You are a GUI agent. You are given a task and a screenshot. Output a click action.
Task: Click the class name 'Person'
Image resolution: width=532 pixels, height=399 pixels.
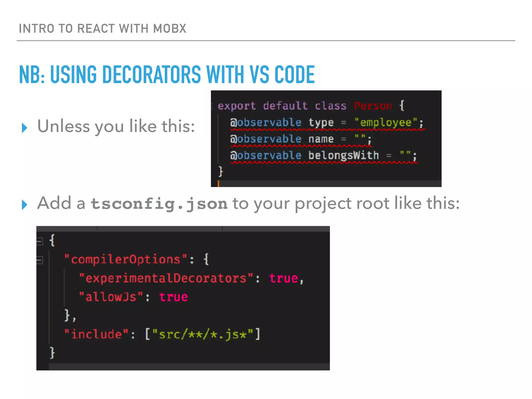point(373,106)
